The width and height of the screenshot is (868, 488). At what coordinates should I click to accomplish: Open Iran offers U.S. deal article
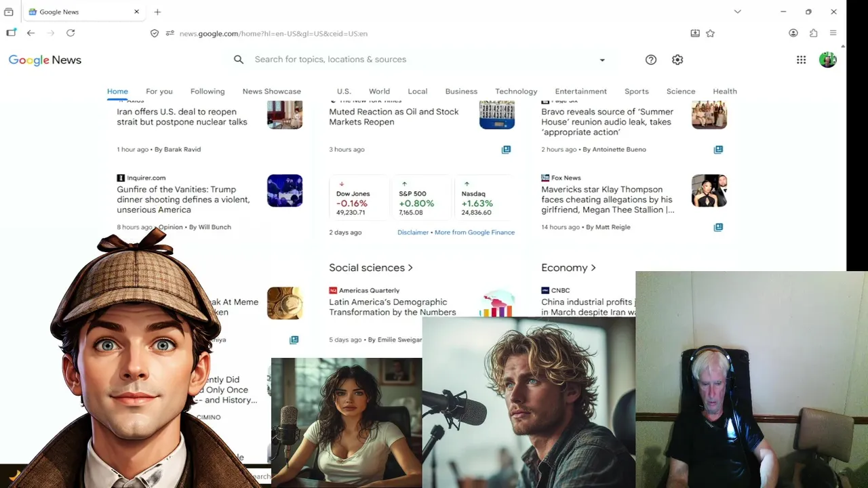coord(182,117)
